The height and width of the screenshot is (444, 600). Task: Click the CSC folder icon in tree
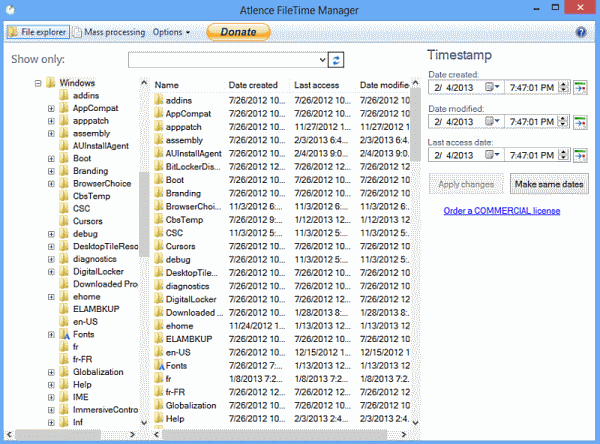click(64, 208)
